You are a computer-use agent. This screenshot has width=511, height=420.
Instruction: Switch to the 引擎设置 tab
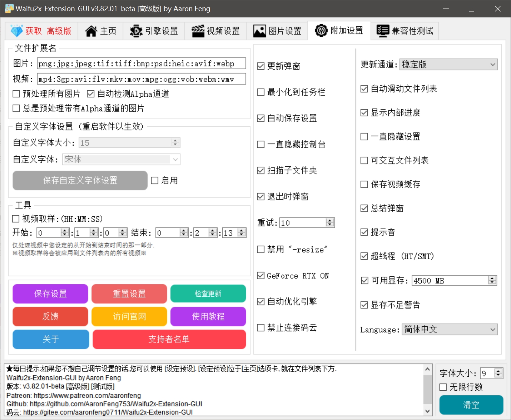click(x=154, y=31)
